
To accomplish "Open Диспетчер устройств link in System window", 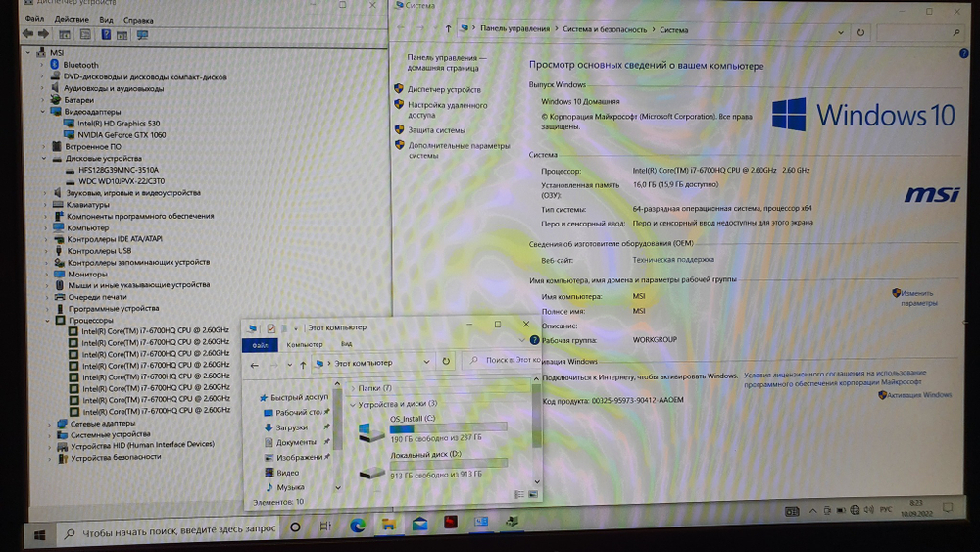I will [444, 89].
